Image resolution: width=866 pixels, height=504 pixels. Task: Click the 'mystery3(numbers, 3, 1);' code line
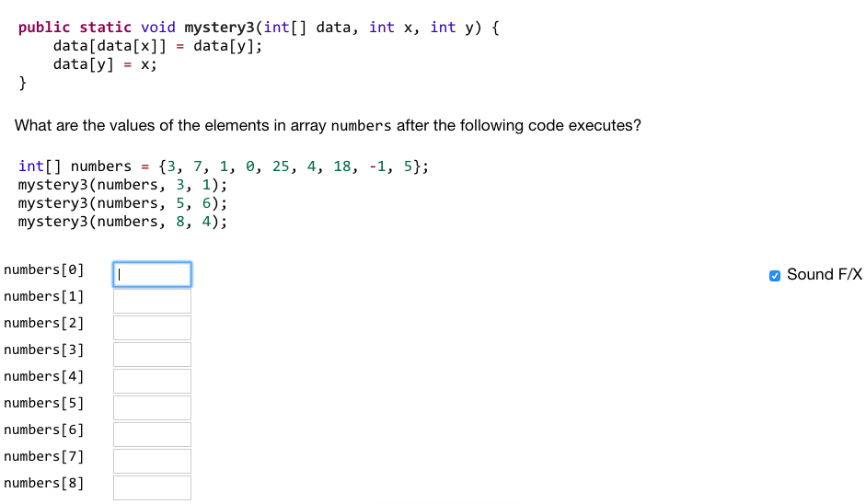click(122, 185)
